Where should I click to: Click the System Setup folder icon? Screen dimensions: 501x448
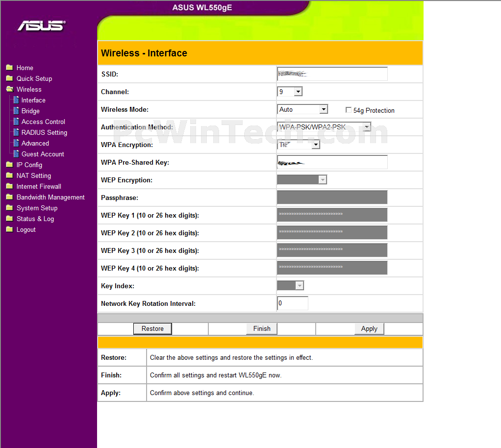click(10, 208)
